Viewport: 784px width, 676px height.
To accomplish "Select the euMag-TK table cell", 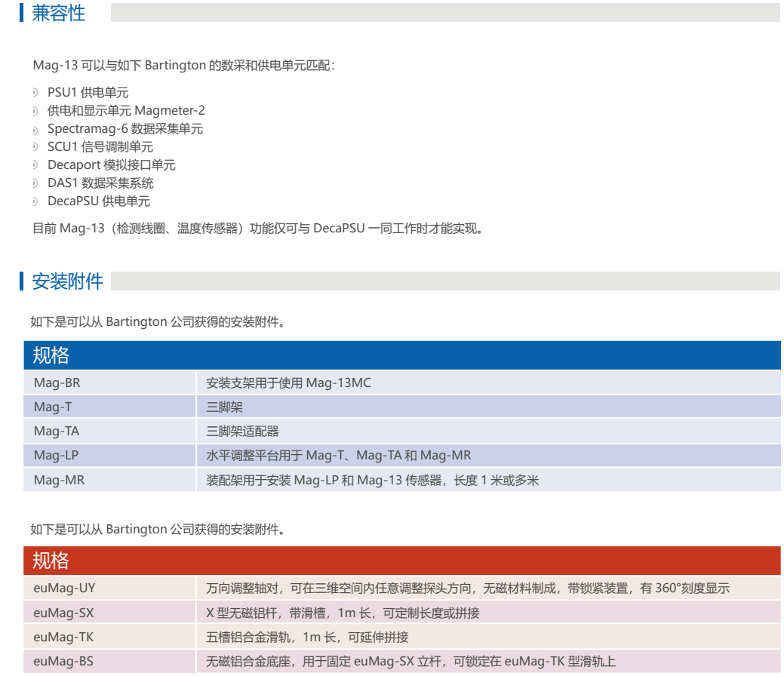I will pos(109,637).
